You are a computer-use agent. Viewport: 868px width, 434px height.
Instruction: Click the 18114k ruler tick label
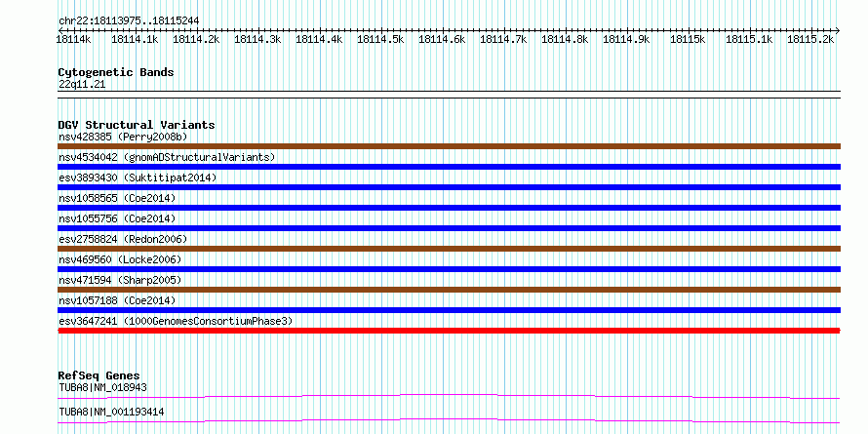point(73,39)
